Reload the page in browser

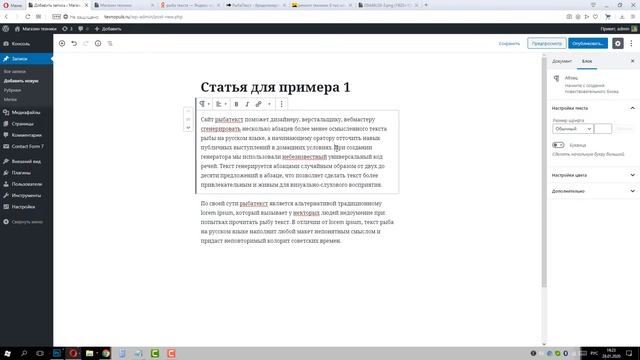(x=27, y=17)
